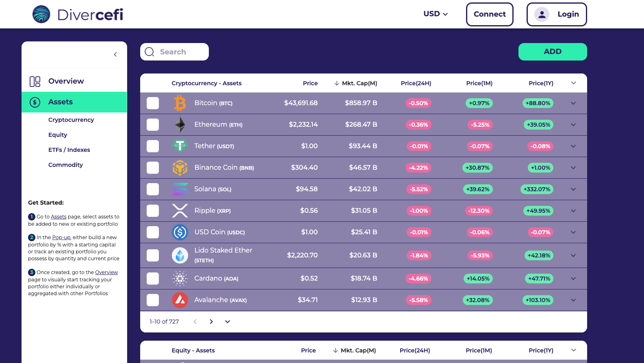Click the Divercefi logo icon
The width and height of the screenshot is (644, 363).
[x=41, y=14]
